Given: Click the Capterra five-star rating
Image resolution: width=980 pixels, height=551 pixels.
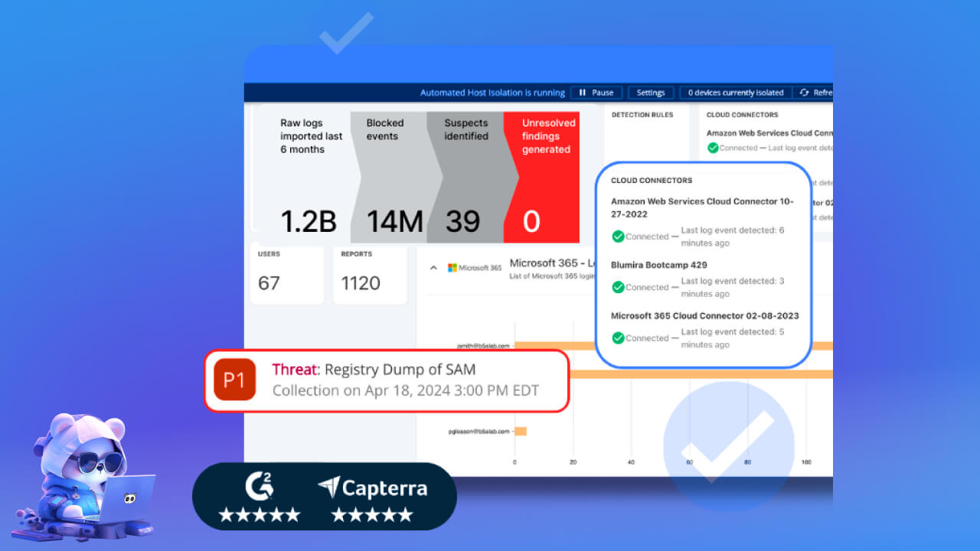Looking at the screenshot, I should tap(373, 515).
